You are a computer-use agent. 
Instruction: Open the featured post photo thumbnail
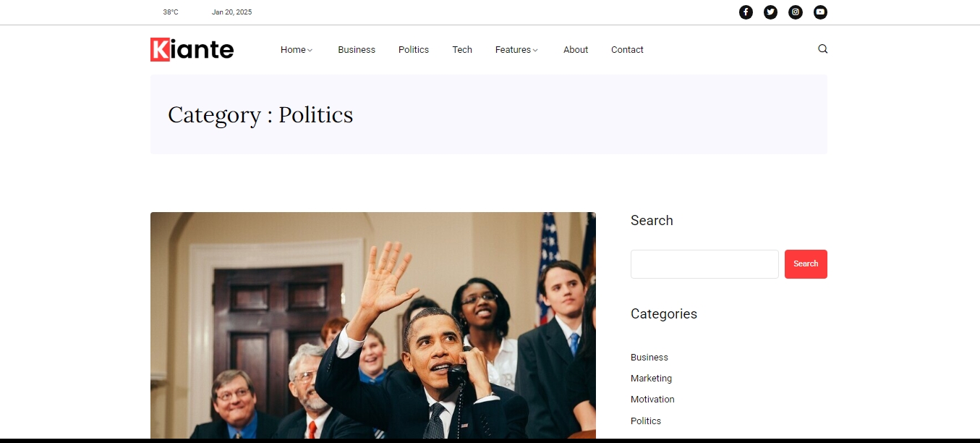pos(373,325)
